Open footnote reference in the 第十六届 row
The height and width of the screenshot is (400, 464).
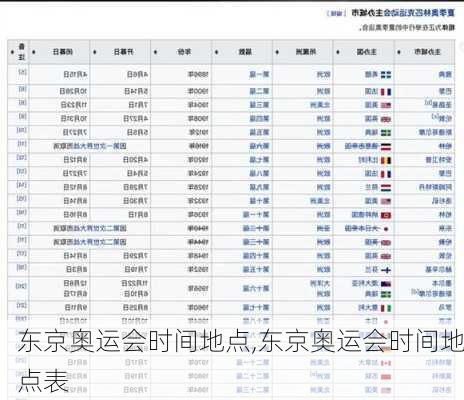(21, 286)
